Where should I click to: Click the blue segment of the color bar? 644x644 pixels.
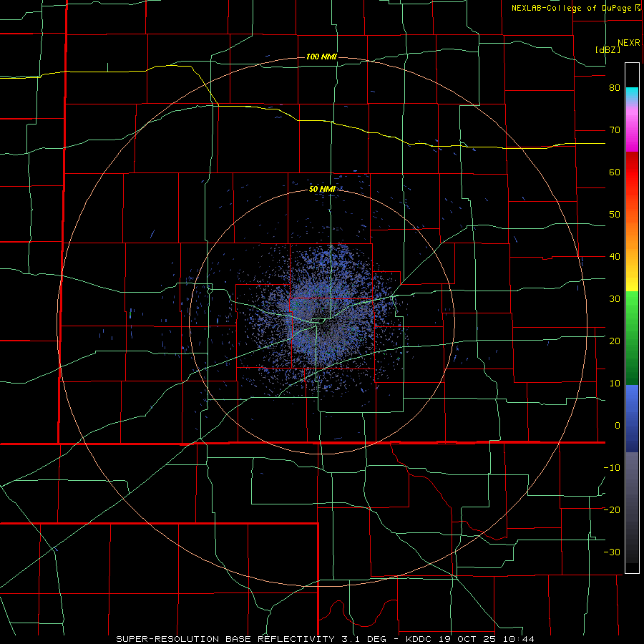click(632, 418)
